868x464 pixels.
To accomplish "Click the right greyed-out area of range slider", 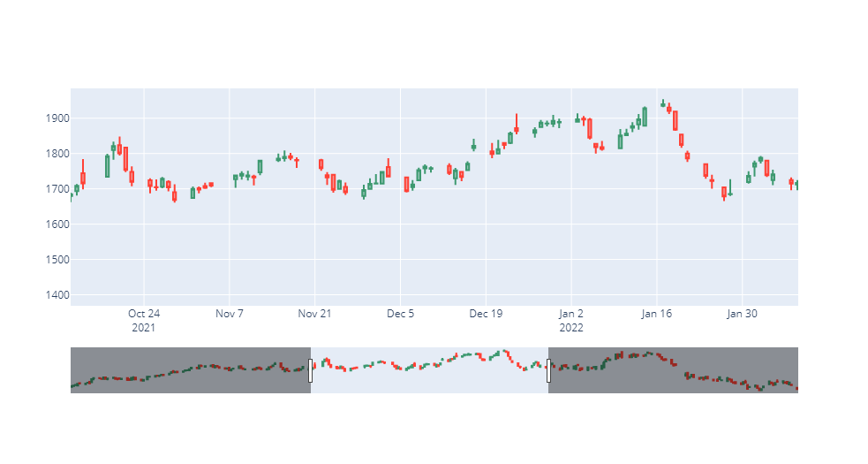I will 673,370.
